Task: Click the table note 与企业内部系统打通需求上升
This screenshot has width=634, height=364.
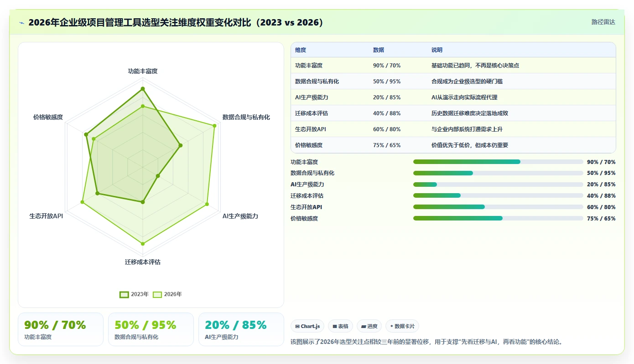Action: (x=467, y=129)
